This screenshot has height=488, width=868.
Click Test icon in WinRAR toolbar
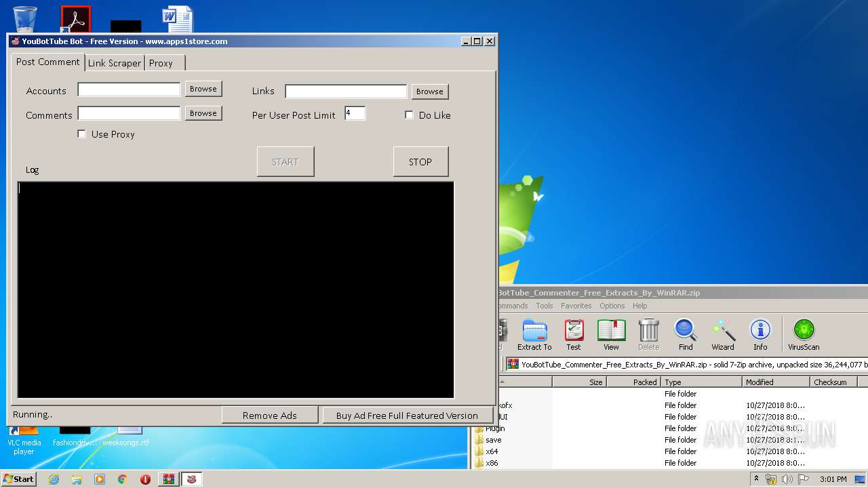[x=574, y=335]
